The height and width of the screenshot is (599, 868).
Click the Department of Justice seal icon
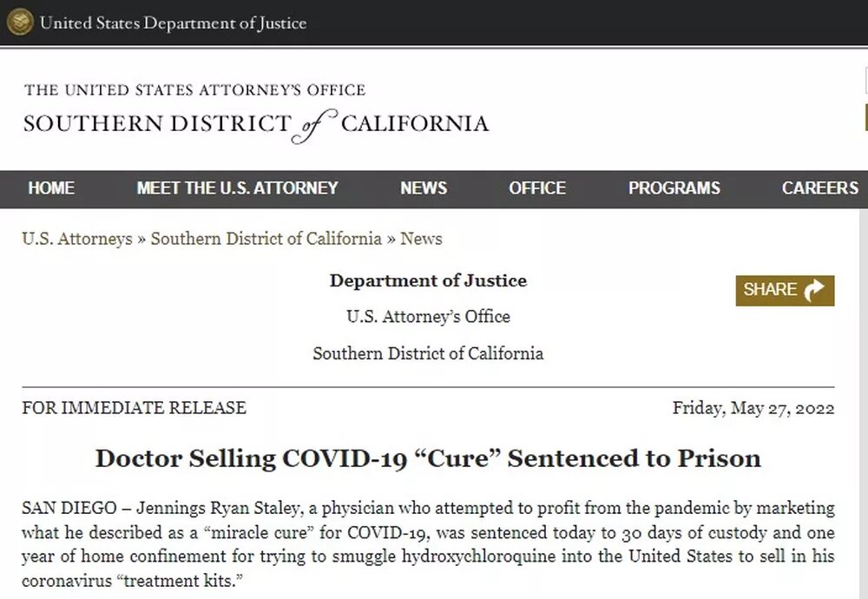20,23
